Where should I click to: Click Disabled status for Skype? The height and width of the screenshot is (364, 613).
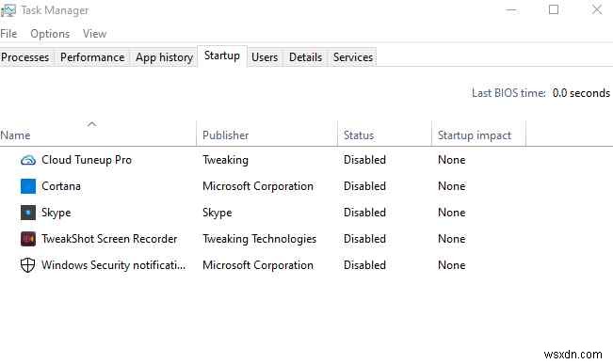(x=364, y=213)
